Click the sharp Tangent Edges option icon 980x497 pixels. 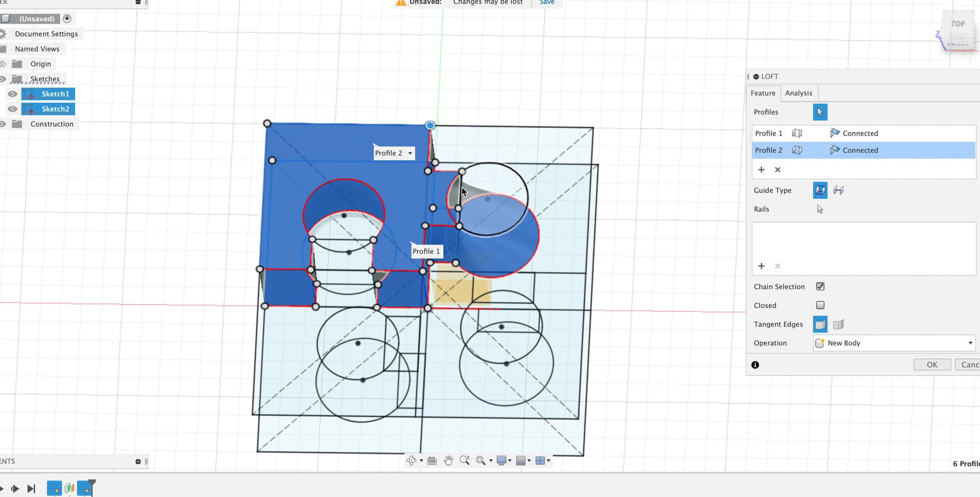pos(838,324)
